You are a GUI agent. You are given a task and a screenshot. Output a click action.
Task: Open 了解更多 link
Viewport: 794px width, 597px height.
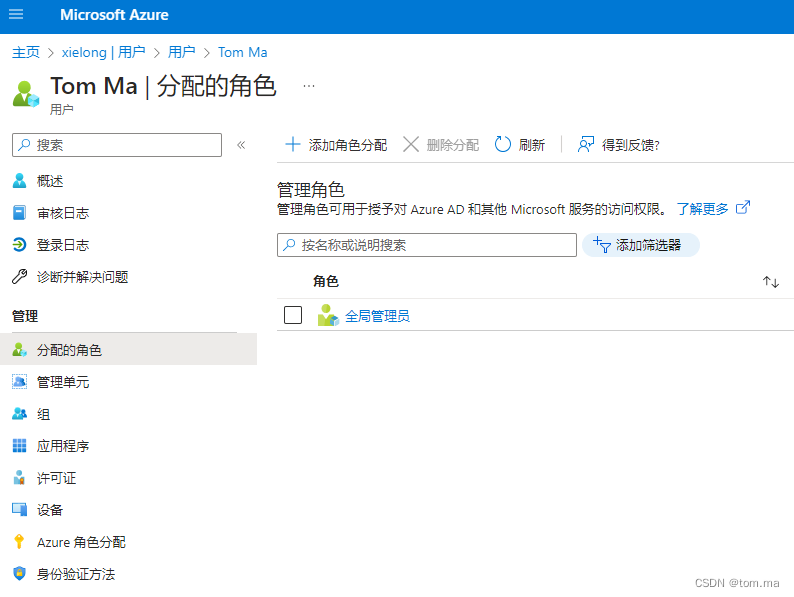click(x=702, y=209)
